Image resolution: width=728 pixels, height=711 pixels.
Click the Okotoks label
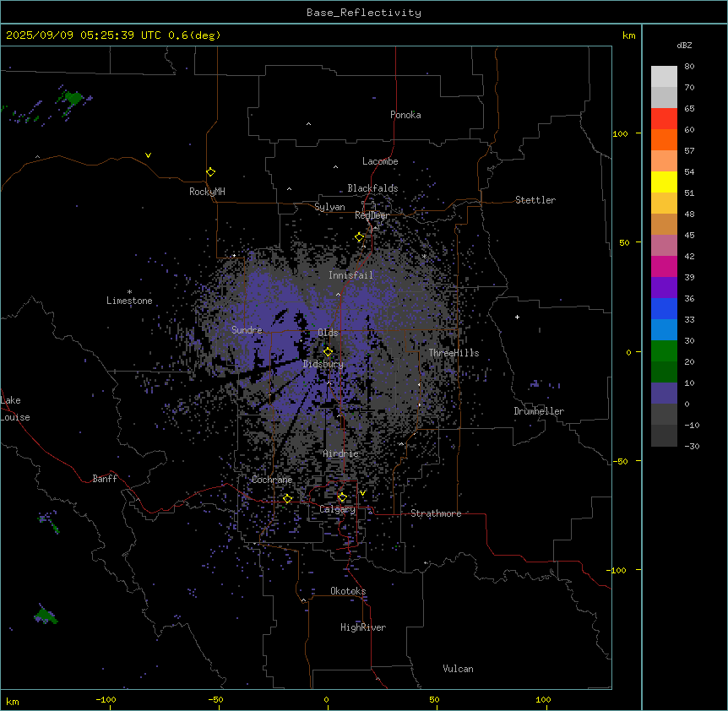(x=348, y=591)
